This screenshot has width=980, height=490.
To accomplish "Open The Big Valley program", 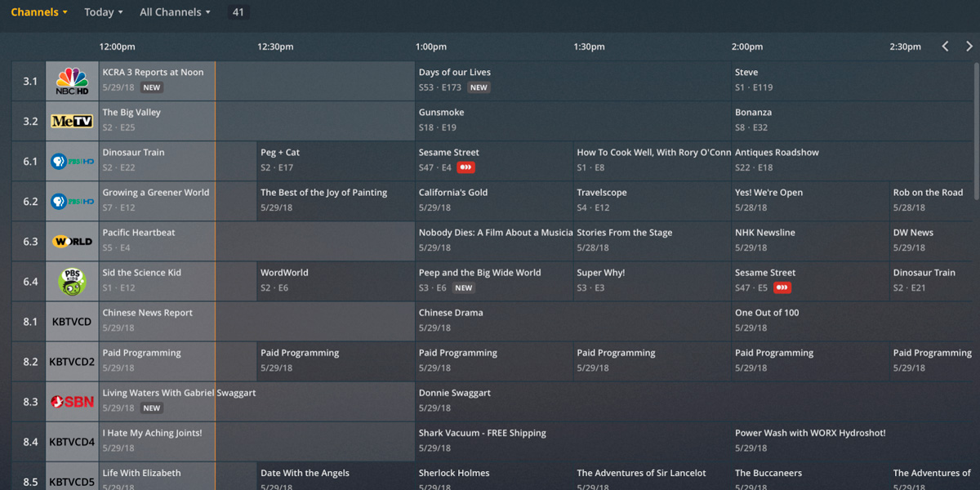I will [x=256, y=121].
